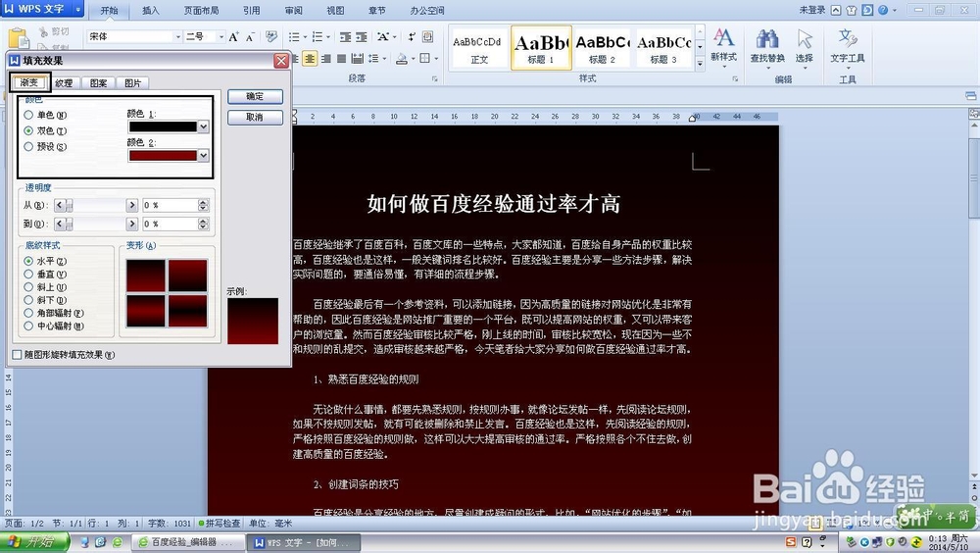
Task: Click the Chinese typography layout icon
Action: click(x=382, y=37)
